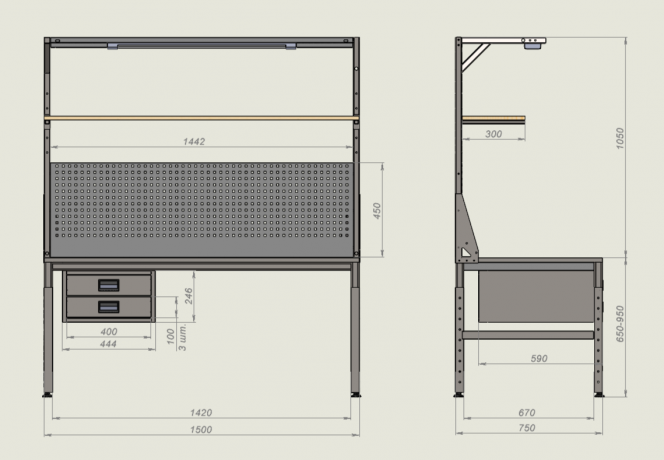Click the 1420 inner width dimension

201,413
